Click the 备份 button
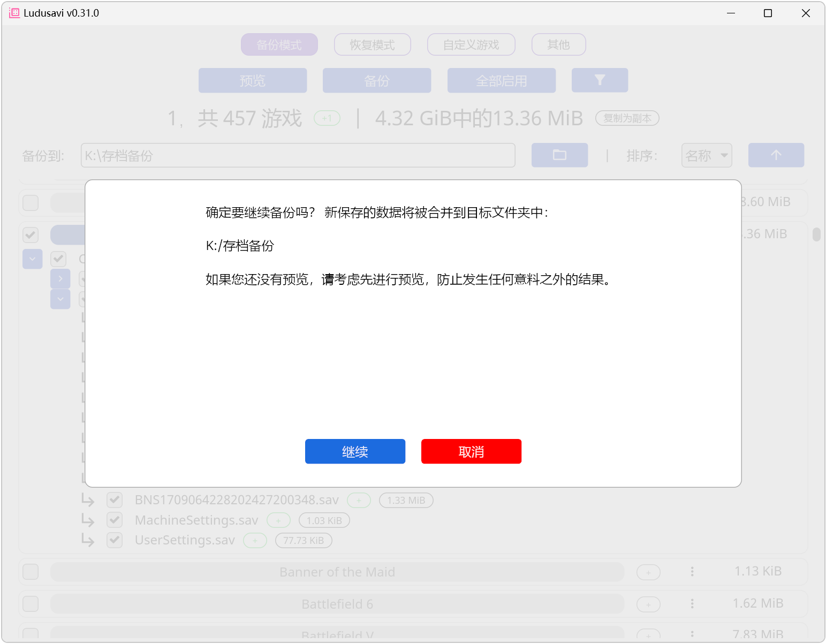Viewport: 826px width, 644px height. (x=377, y=80)
